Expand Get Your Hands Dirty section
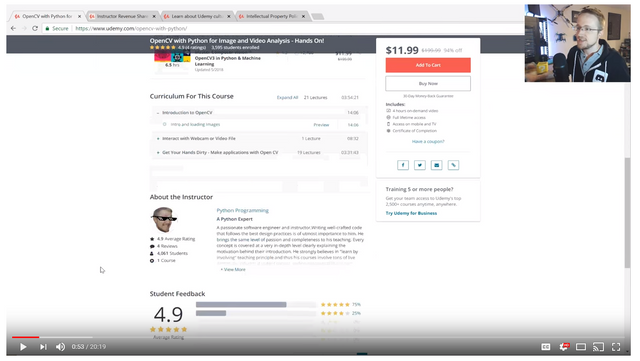Screen dimensions: 640x361 [259, 152]
